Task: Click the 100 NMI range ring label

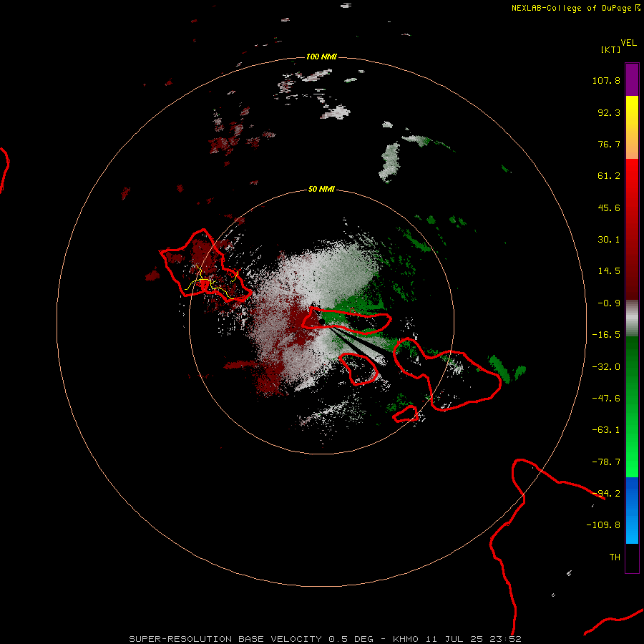Action: pyautogui.click(x=321, y=57)
